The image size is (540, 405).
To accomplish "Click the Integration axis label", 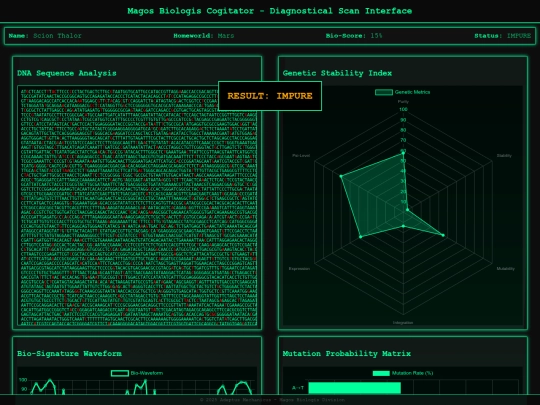I will click(403, 323).
